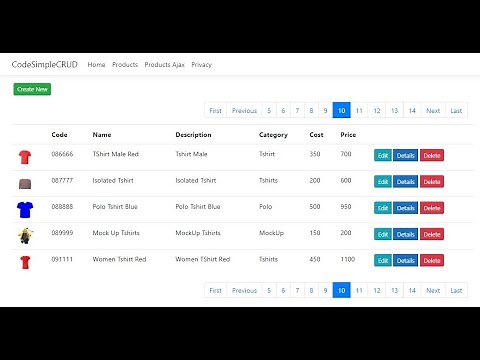This screenshot has width=480, height=360.
Task: Click the Mock Up Tshirts thumbnail
Action: coord(25,236)
